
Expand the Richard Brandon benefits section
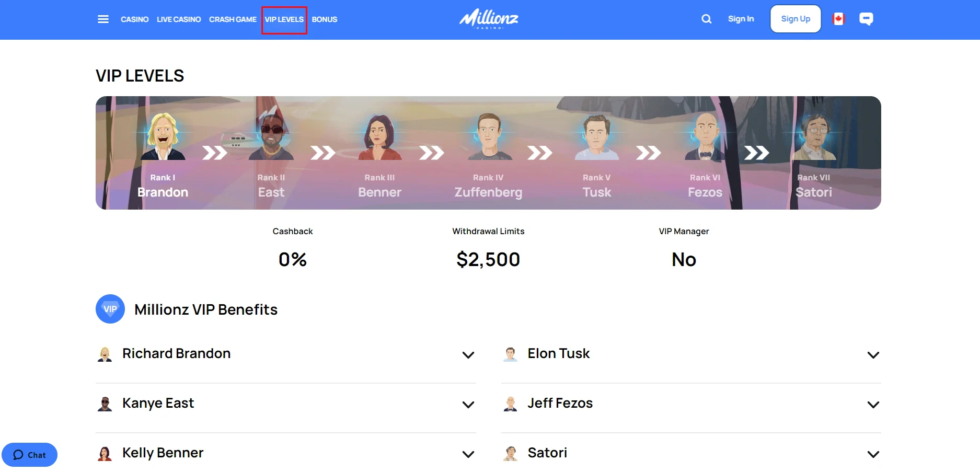pyautogui.click(x=468, y=355)
